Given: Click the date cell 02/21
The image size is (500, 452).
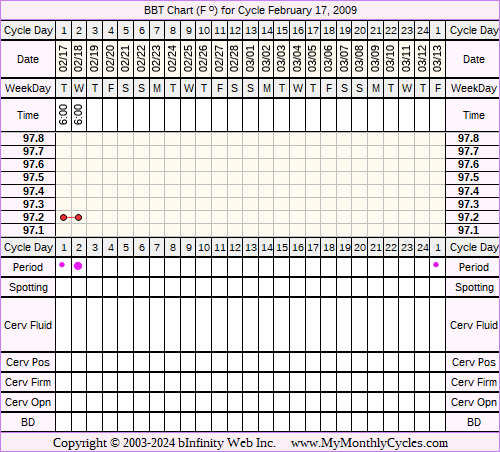Looking at the screenshot, I should pos(126,59).
